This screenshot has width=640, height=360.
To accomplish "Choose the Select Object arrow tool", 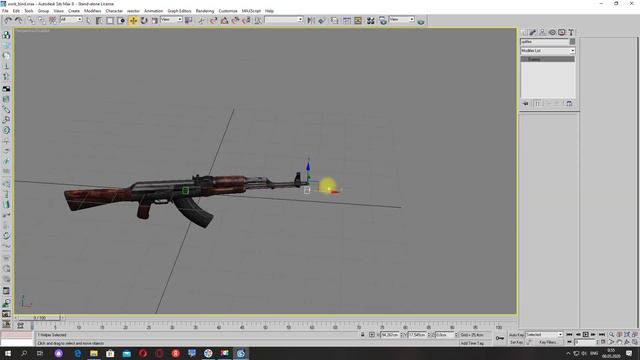I will click(x=89, y=20).
